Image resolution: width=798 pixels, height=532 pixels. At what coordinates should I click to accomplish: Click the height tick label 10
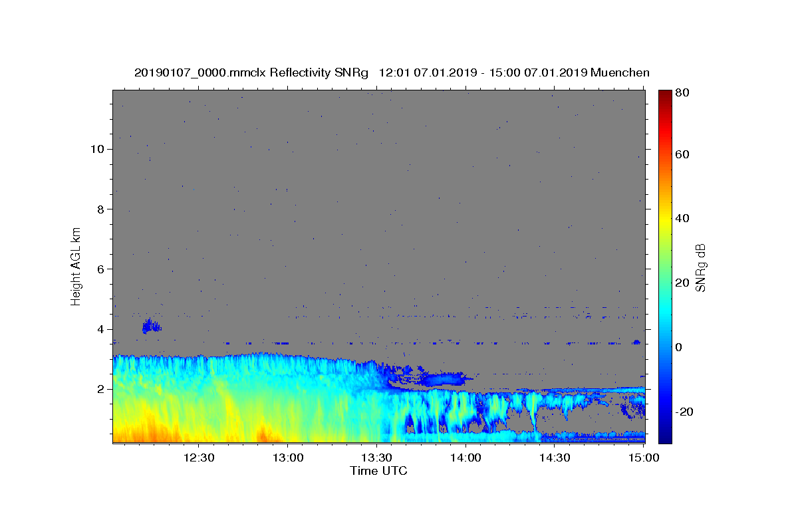click(x=97, y=149)
